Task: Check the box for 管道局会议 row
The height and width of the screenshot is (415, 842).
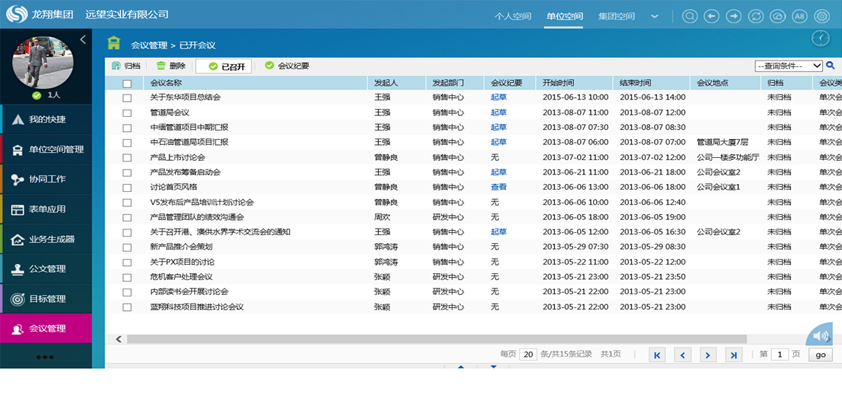Action: [127, 113]
